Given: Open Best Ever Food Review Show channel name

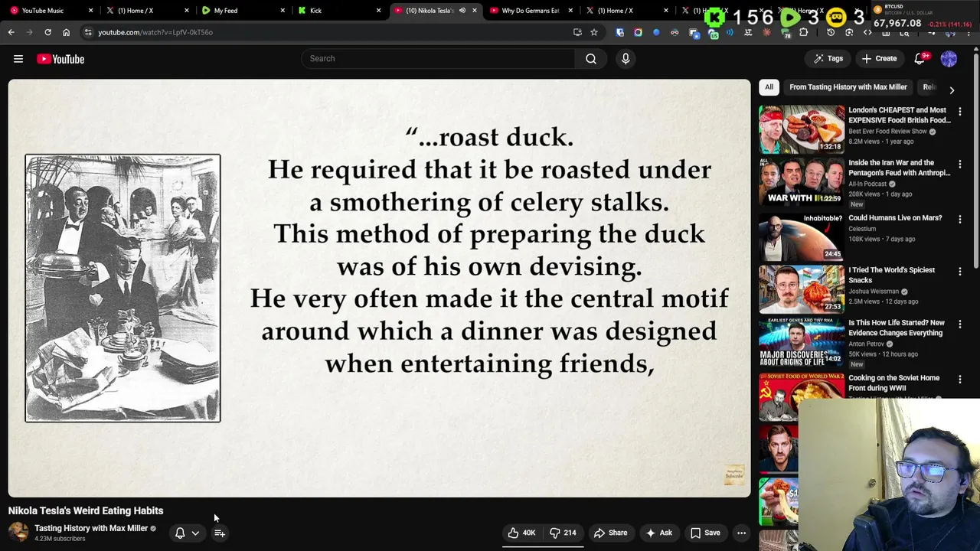Looking at the screenshot, I should point(887,132).
